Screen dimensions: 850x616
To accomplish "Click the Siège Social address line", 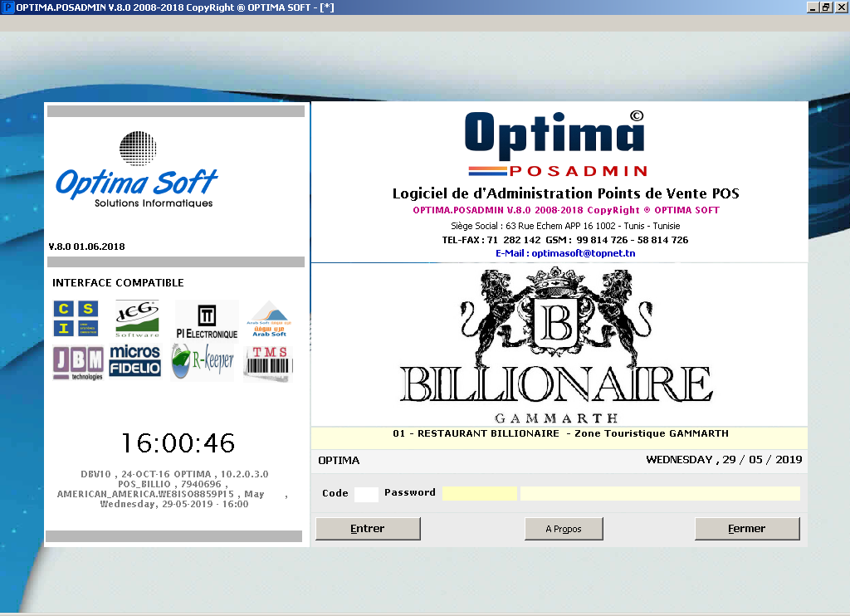I will (565, 226).
